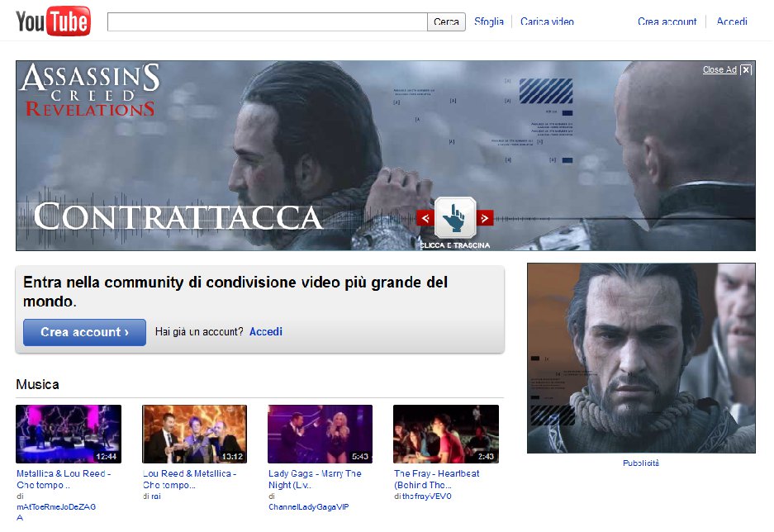Image resolution: width=774 pixels, height=532 pixels.
Task: Click the CONTRATTACCA banner text
Action: 178,216
